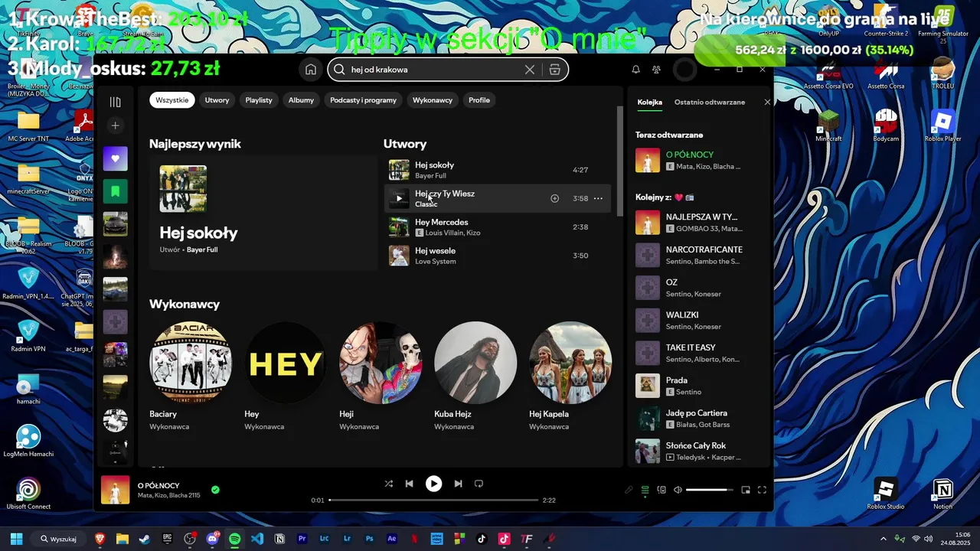Add Hej czy Ty Wiesz to Liked Songs
This screenshot has height=551, width=980.
[x=555, y=198]
